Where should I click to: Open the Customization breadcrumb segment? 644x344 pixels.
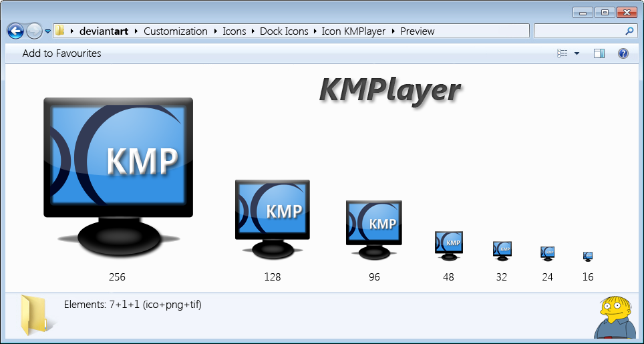point(176,31)
